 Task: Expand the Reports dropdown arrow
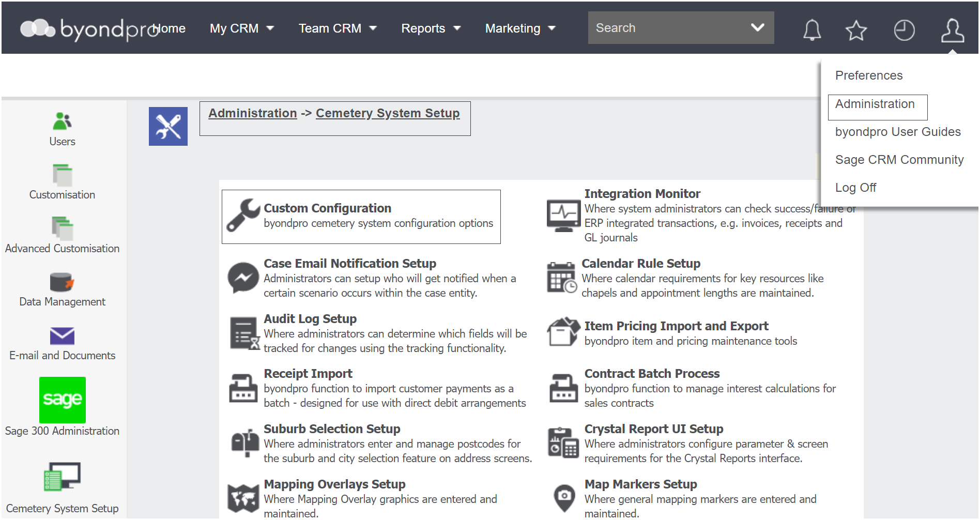[456, 28]
